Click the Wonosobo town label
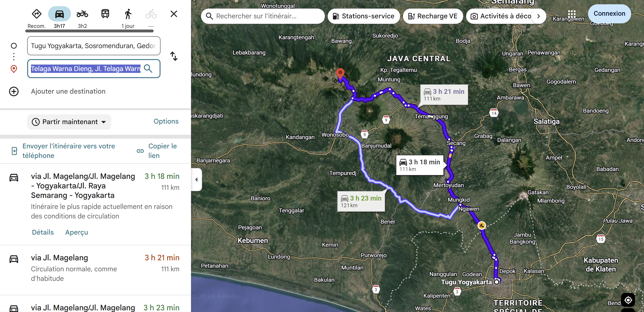 point(335,135)
